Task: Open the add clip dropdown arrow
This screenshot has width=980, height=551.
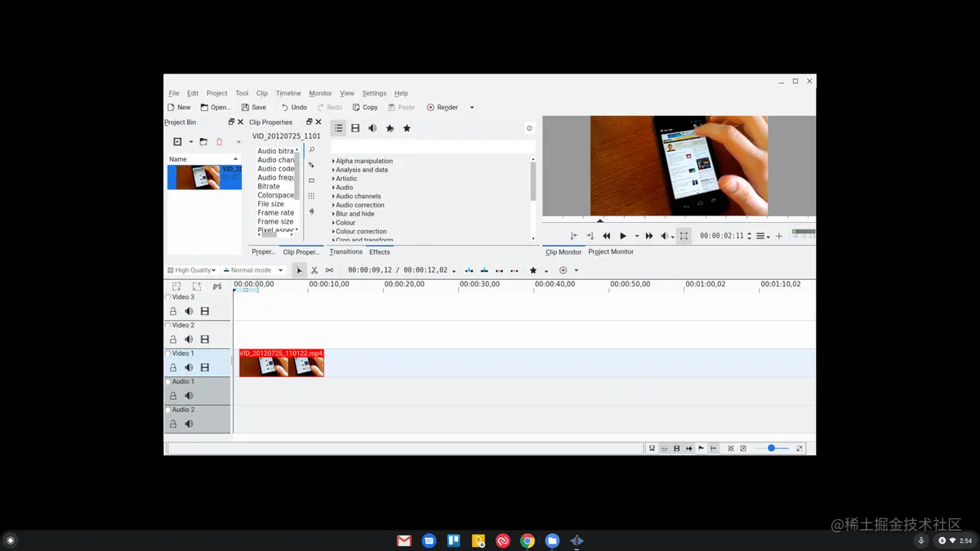Action: click(191, 142)
